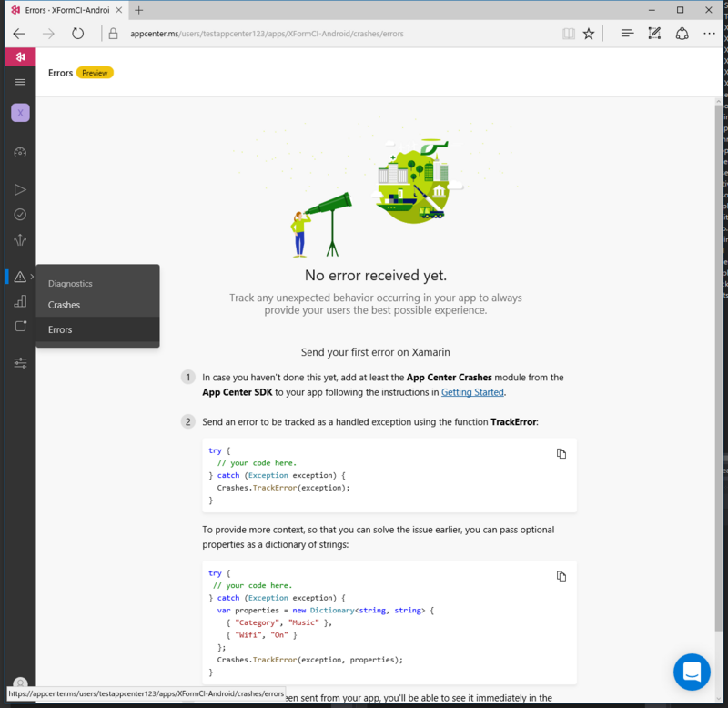This screenshot has width=728, height=708.
Task: Add page to favorites star
Action: [589, 34]
